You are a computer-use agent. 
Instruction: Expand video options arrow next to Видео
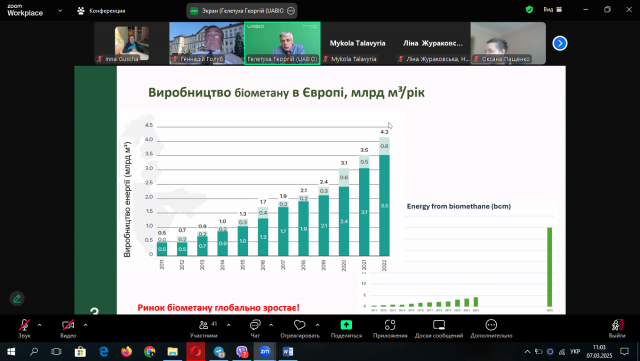click(85, 325)
